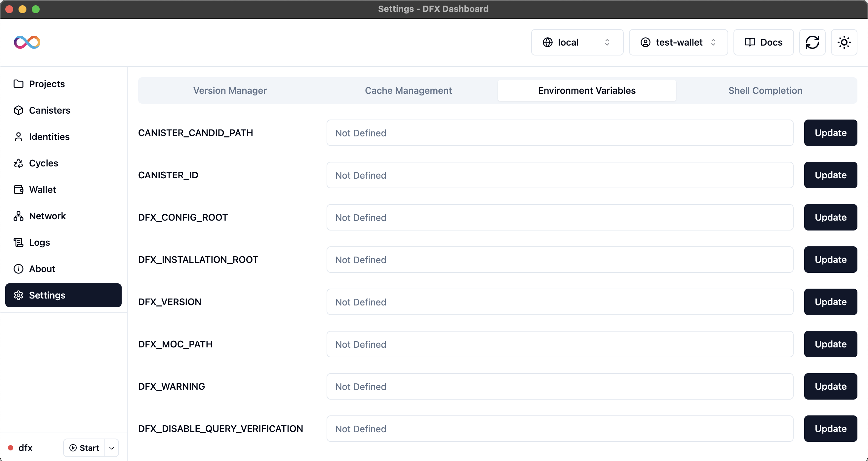
Task: Open the Docs page
Action: 763,42
